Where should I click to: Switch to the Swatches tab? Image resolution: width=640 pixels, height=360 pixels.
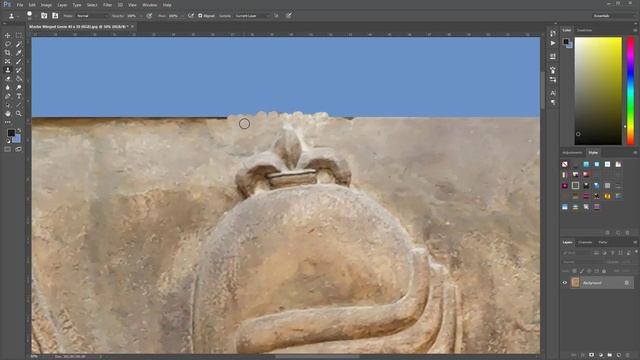pos(584,30)
